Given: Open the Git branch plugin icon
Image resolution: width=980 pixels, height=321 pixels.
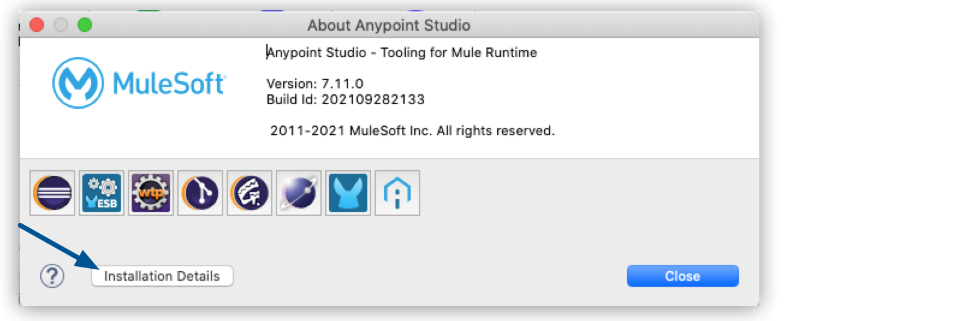Looking at the screenshot, I should coord(200,193).
